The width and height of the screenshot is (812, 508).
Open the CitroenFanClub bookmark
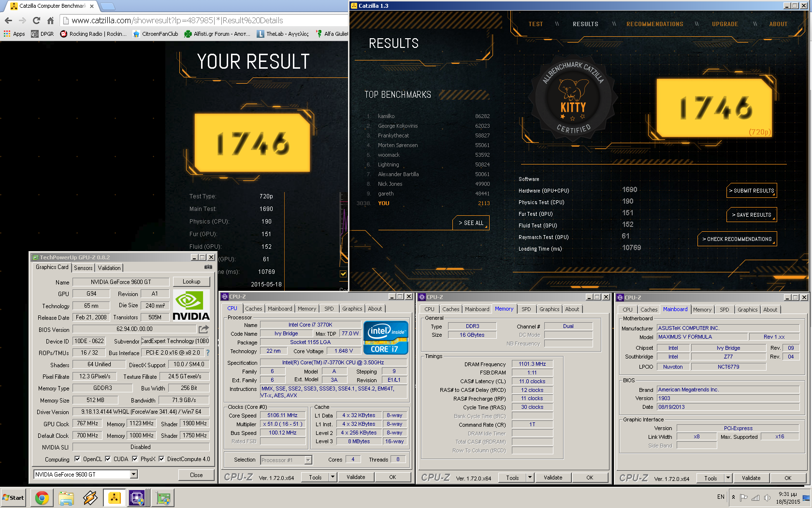coord(156,34)
